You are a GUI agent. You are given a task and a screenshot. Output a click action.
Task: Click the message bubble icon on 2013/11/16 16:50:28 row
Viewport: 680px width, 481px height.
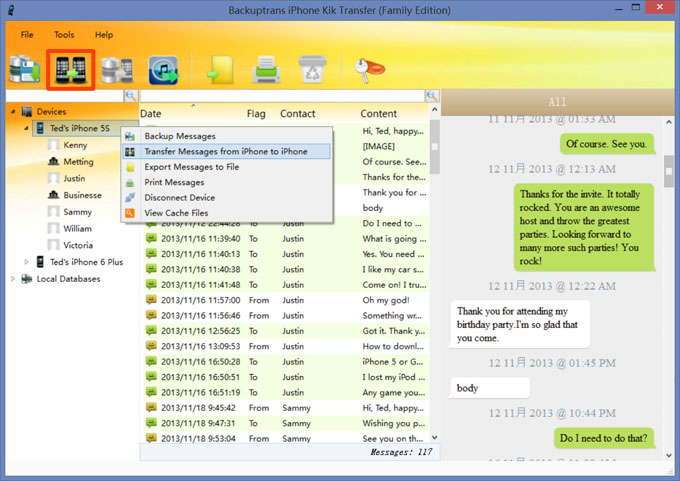tap(151, 361)
